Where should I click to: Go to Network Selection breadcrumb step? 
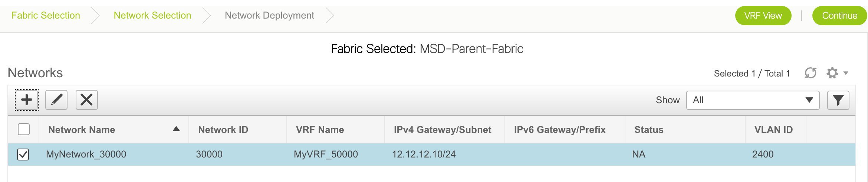coord(152,15)
